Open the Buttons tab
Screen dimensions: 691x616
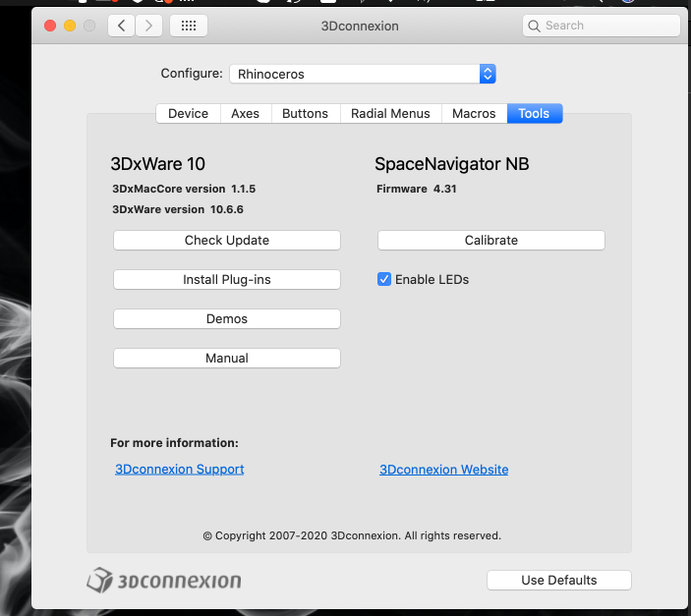click(x=306, y=114)
